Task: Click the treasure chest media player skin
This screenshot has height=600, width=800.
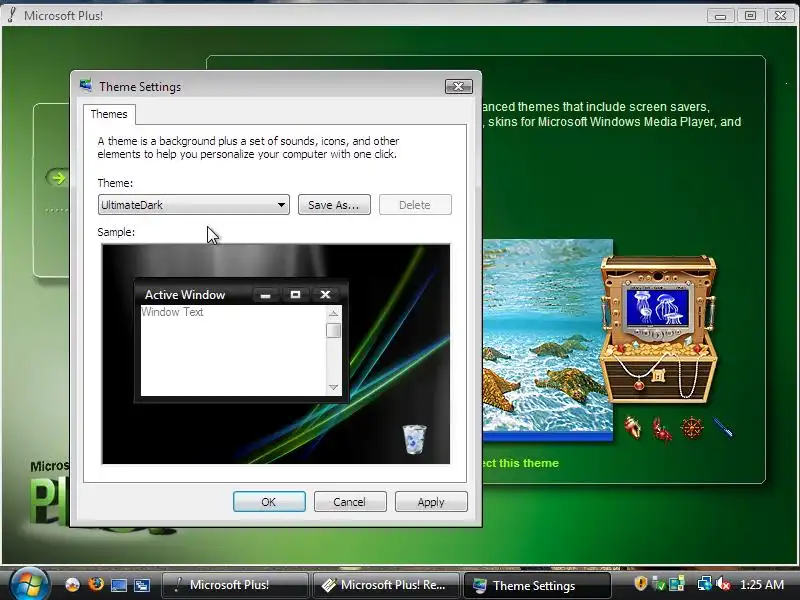Action: [658, 330]
